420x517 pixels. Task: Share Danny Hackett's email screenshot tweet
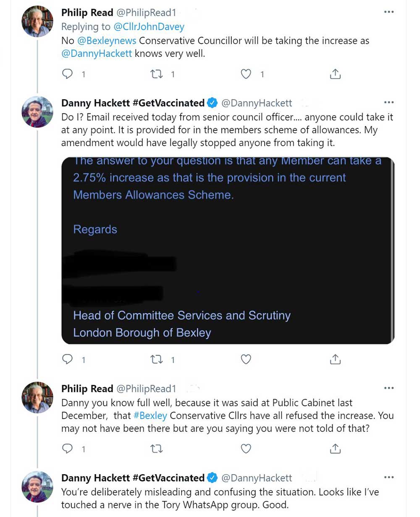point(335,359)
